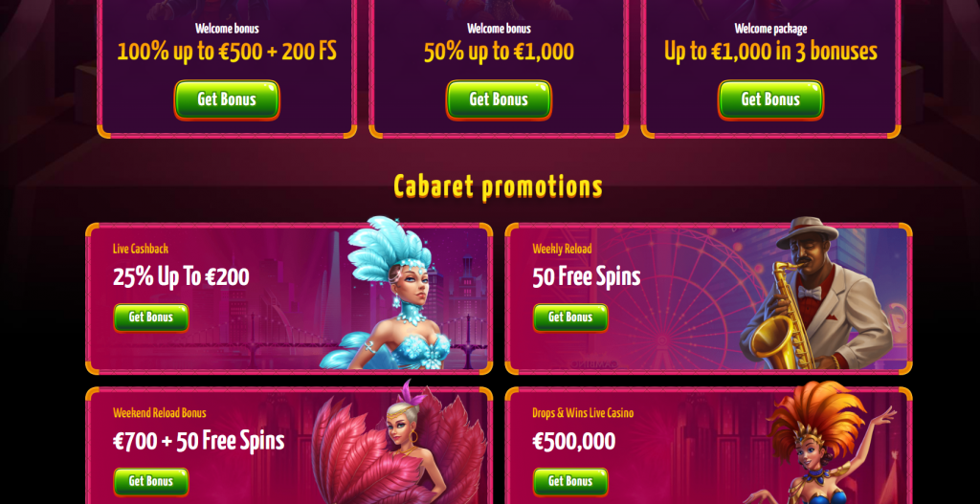Select the Drops & Wins Live Casino label
980x504 pixels.
(583, 413)
